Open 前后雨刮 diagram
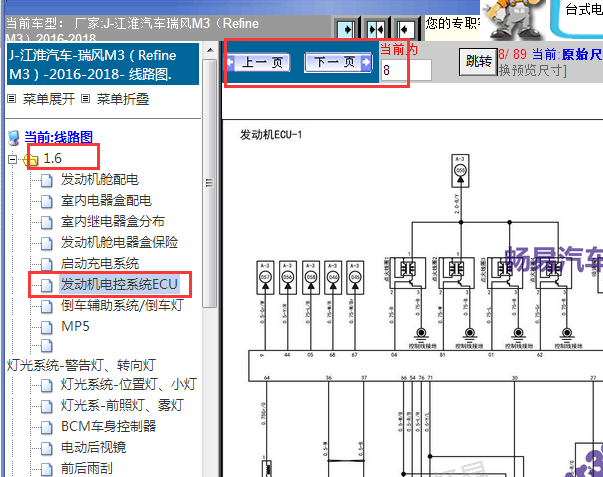The height and width of the screenshot is (477, 603). 87,468
